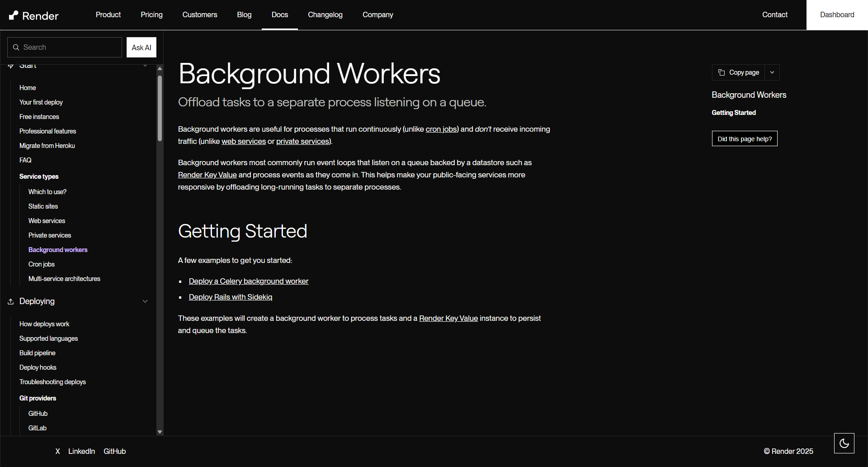This screenshot has width=868, height=467.
Task: Click the upload icon beside Deploying
Action: [x=11, y=301]
